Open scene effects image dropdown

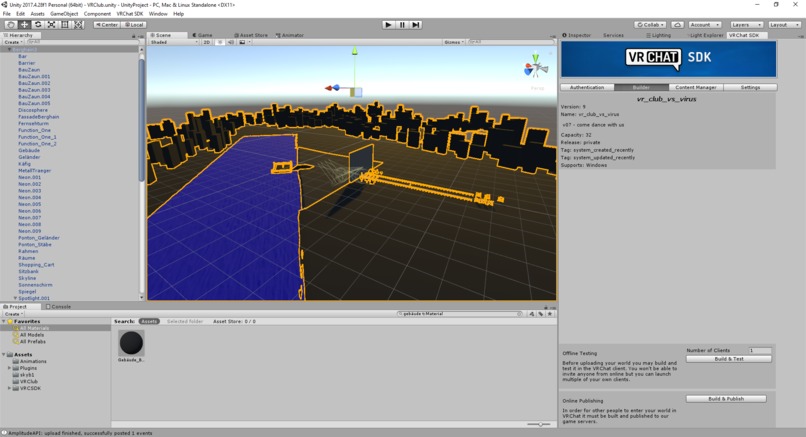coord(244,42)
